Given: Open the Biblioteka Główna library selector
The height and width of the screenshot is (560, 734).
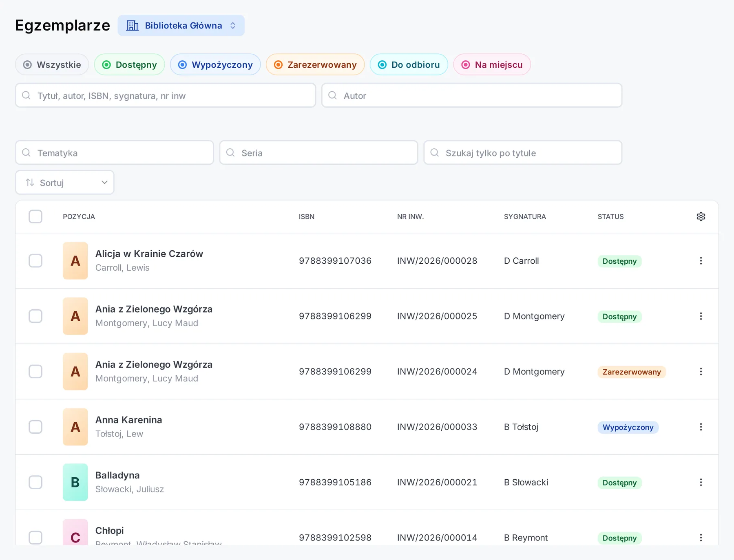Looking at the screenshot, I should coord(181,25).
